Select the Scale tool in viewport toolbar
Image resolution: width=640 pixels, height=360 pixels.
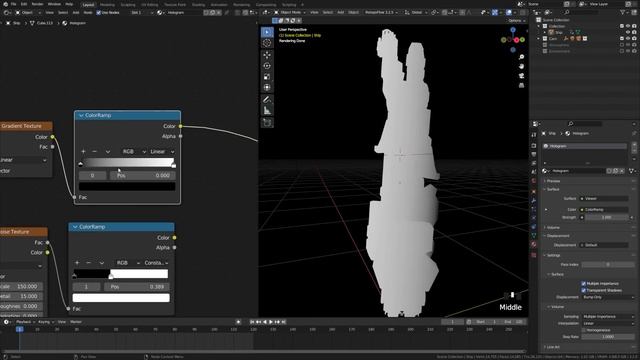267,77
